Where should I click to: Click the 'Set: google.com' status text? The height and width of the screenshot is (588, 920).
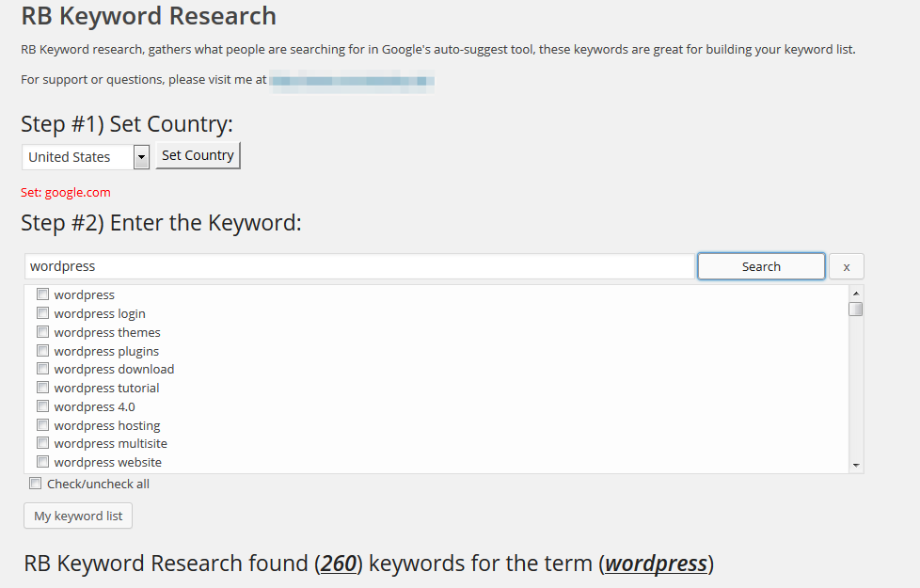click(66, 193)
